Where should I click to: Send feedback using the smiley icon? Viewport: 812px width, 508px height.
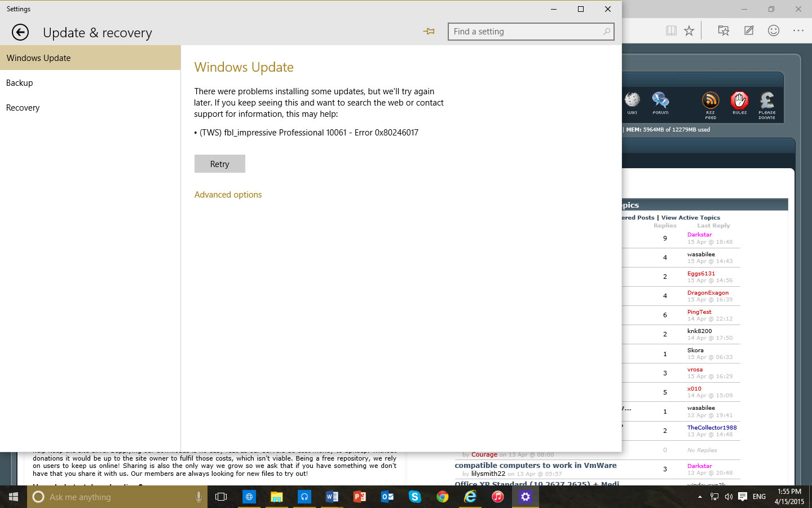774,30
